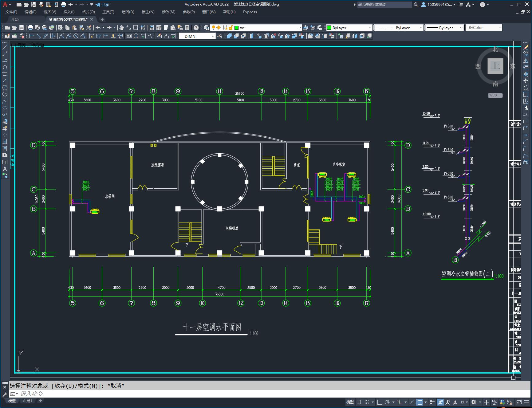Click the Center Mark dimension tool
532x408 pixels.
[x=136, y=36]
